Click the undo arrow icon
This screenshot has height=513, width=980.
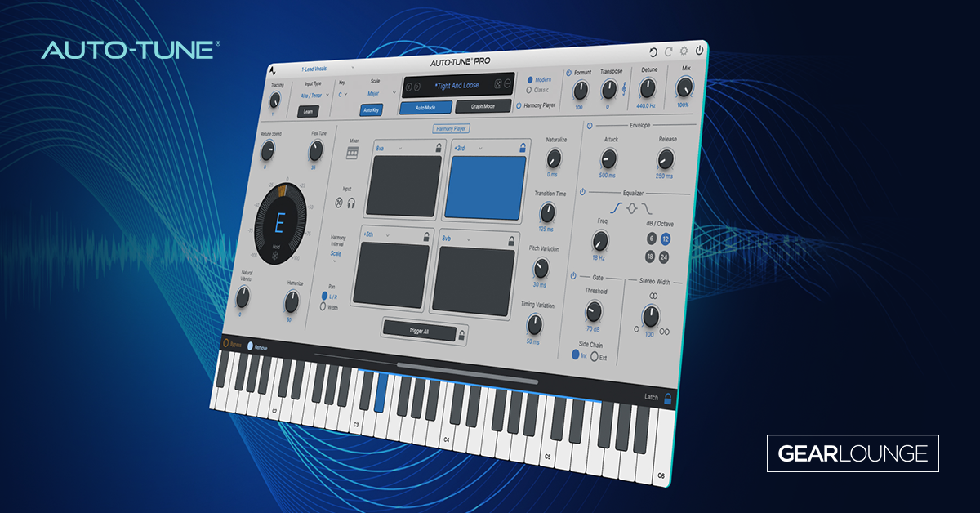(x=653, y=52)
